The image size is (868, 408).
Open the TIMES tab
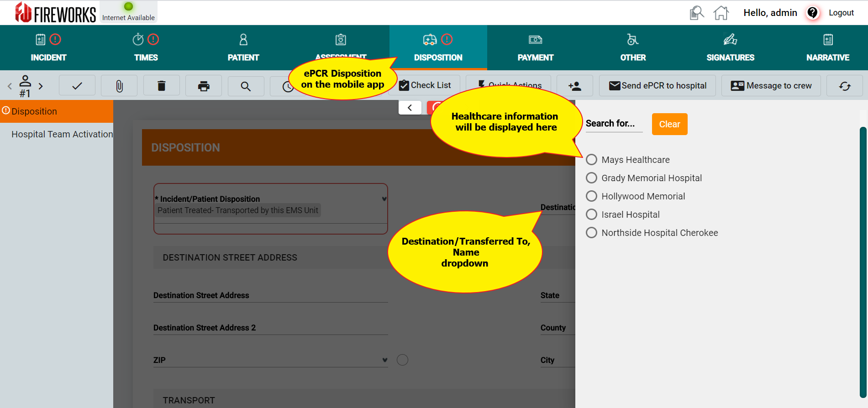click(x=146, y=47)
